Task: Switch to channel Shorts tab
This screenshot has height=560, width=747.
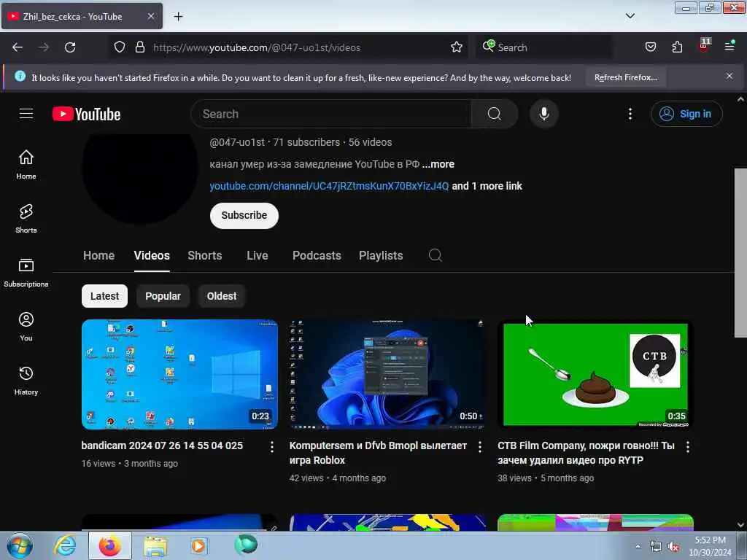Action: tap(205, 256)
